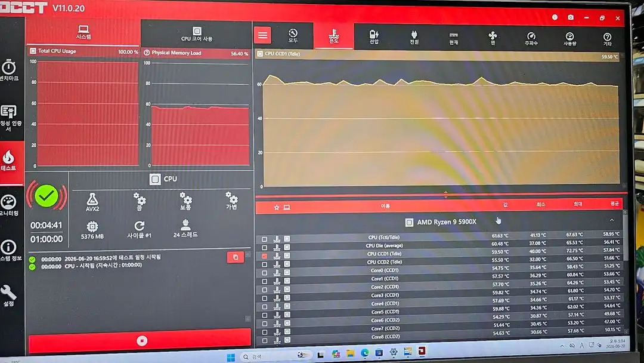Open the System Info section in the sidebar
Viewport: 644px width, 363px height.
click(x=9, y=250)
